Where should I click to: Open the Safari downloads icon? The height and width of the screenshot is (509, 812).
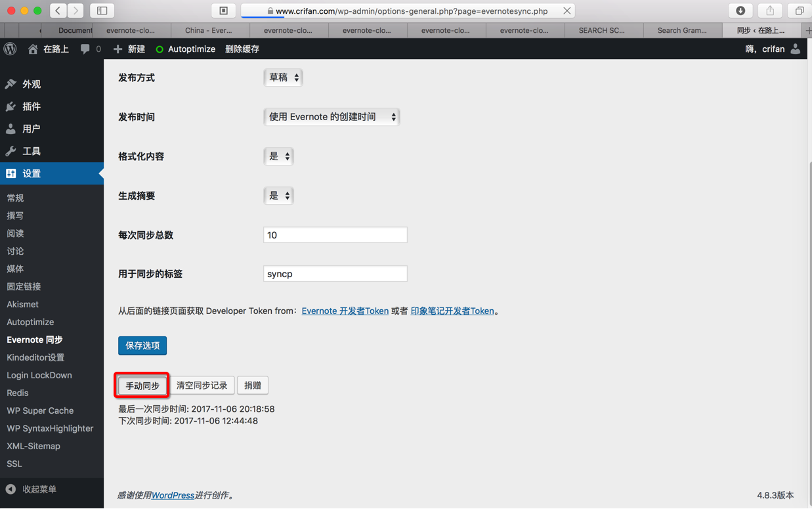740,11
